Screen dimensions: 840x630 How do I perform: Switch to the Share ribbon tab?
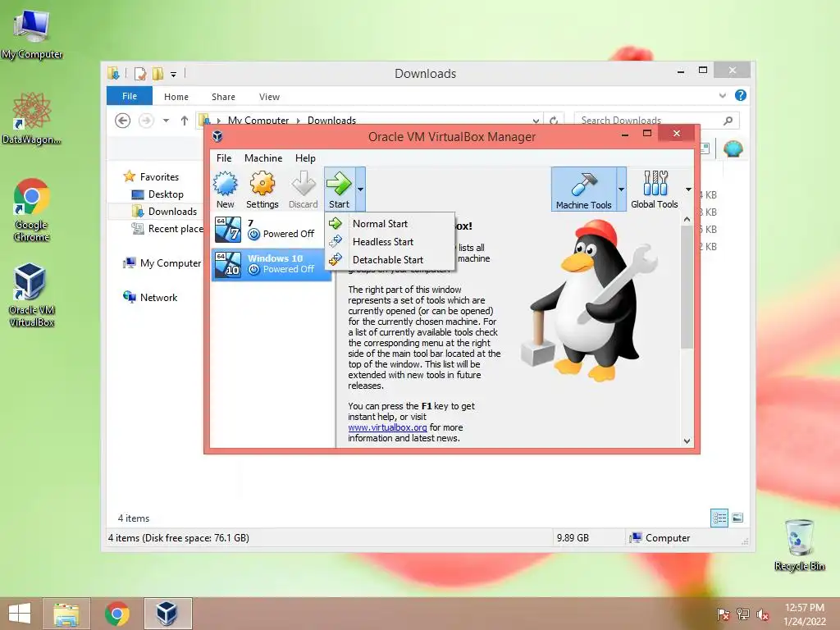pyautogui.click(x=223, y=97)
